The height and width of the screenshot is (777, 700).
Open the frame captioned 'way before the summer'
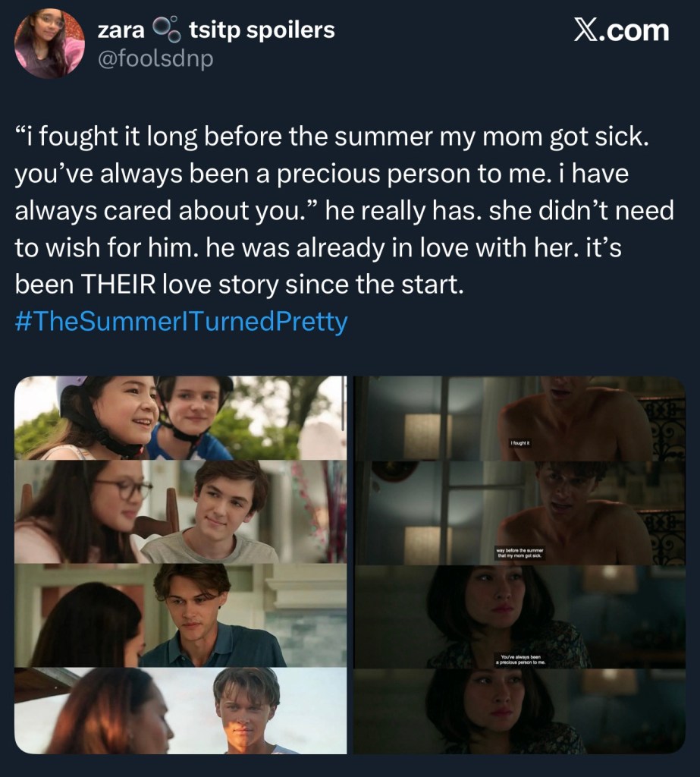coord(520,513)
